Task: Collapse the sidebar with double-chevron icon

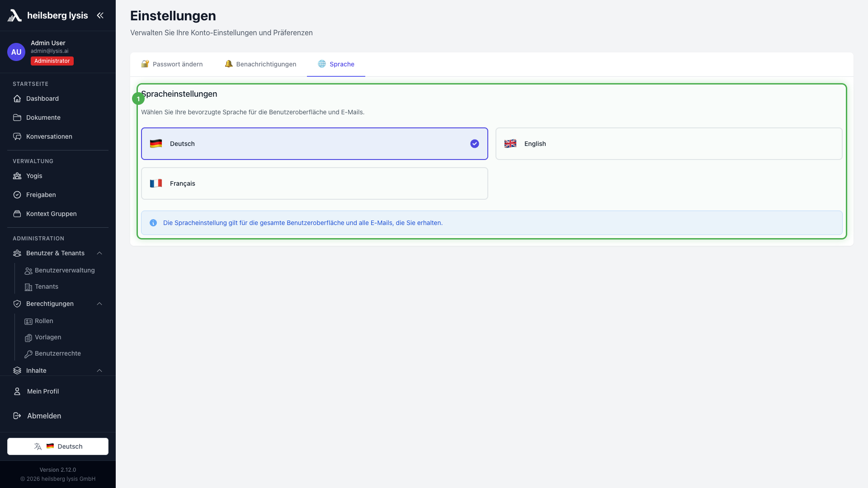Action: coord(100,15)
